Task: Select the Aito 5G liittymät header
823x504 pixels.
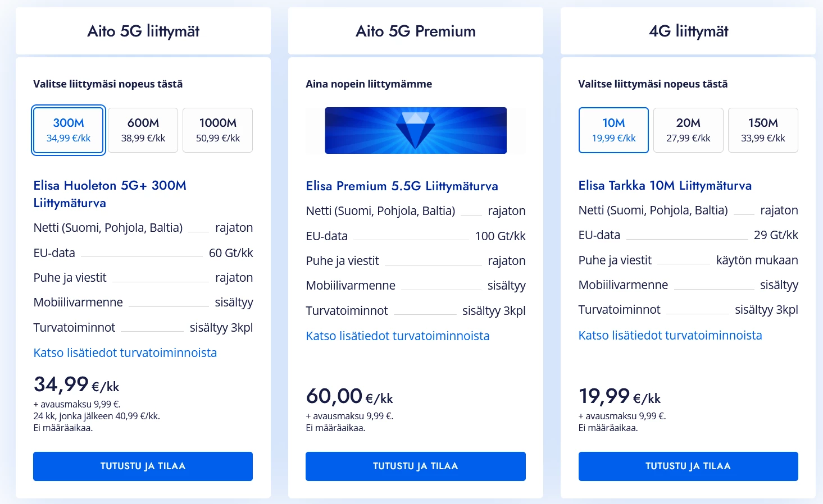Action: click(x=143, y=31)
